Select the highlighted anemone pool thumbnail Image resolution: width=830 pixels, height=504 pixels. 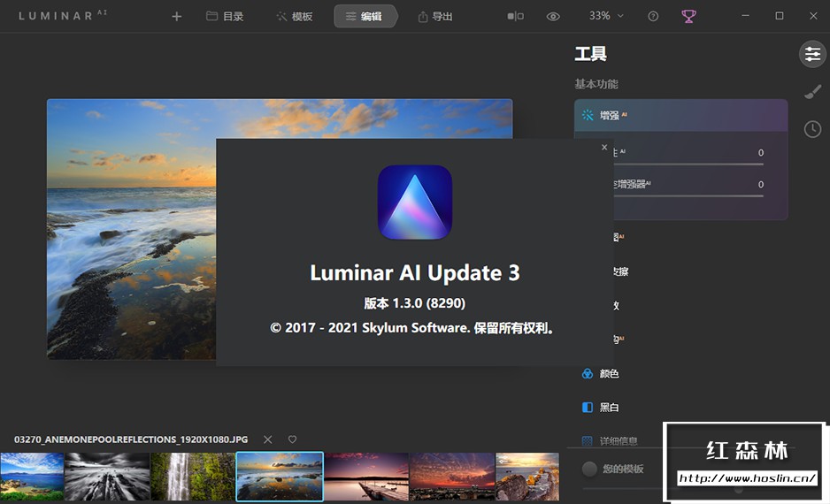click(x=280, y=476)
